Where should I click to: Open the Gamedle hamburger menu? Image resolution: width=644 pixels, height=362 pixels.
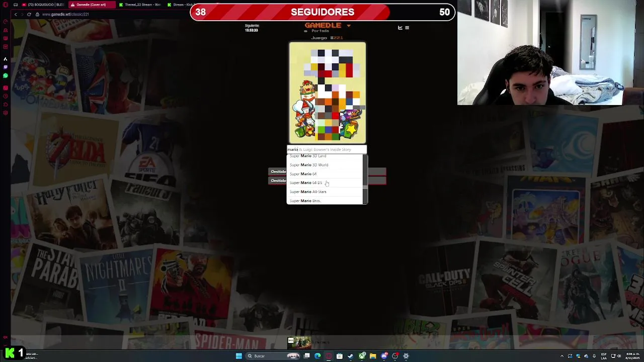point(407,28)
